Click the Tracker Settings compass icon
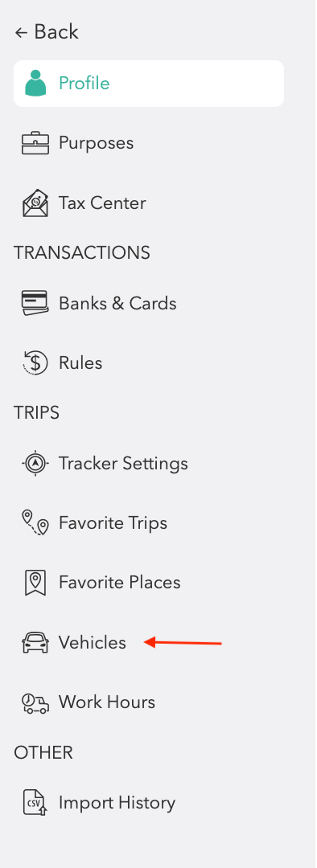This screenshot has height=868, width=317. (x=35, y=464)
